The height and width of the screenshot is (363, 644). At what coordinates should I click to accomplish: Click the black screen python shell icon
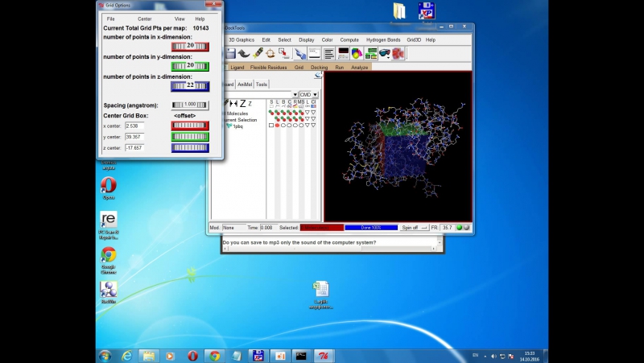point(343,53)
